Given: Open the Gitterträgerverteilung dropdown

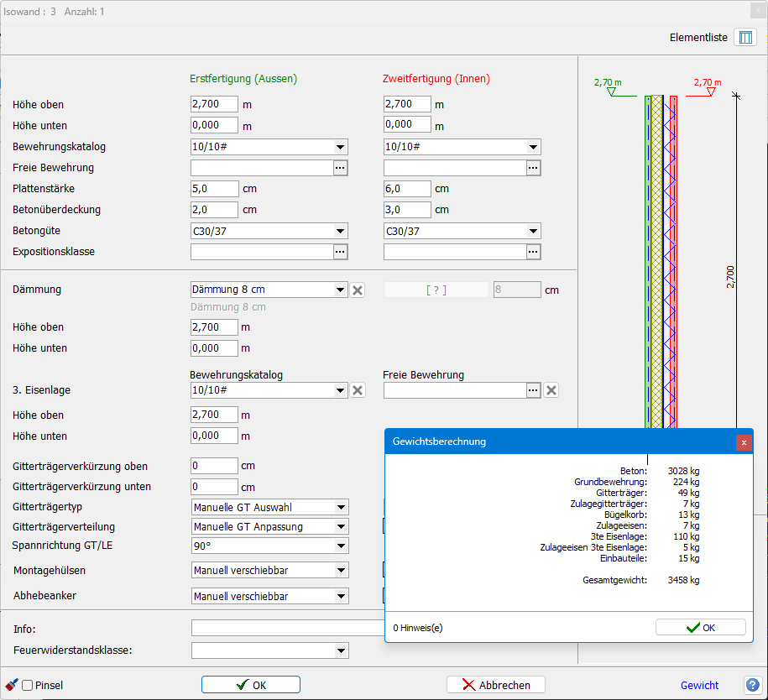Looking at the screenshot, I should (341, 526).
